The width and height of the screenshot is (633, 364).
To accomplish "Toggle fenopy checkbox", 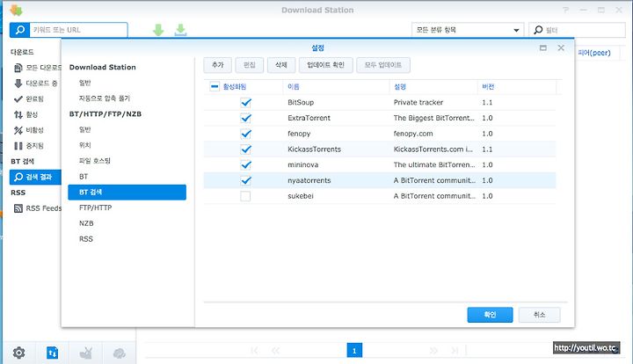I will pyautogui.click(x=245, y=134).
